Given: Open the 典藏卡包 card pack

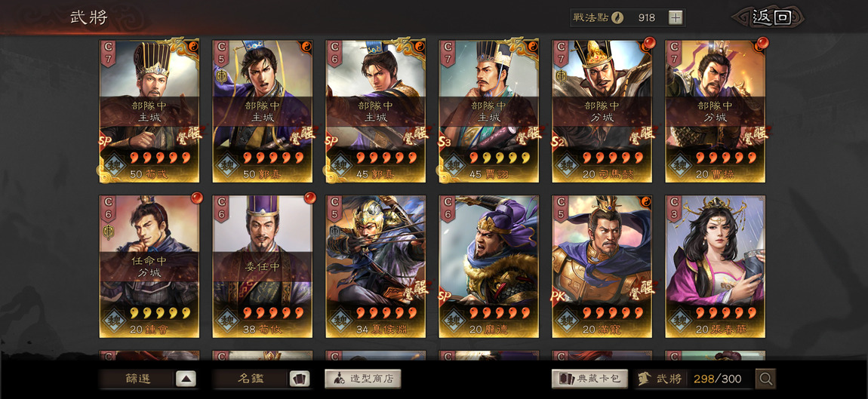Looking at the screenshot, I should tap(589, 379).
